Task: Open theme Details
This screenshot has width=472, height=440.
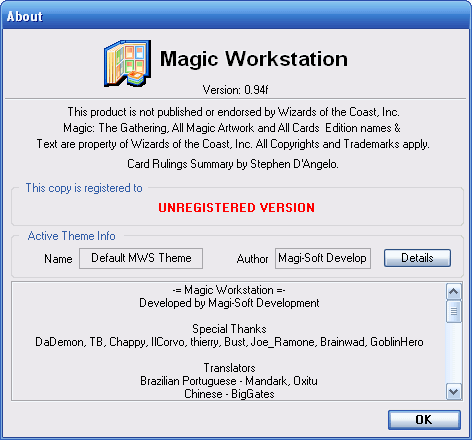Action: click(417, 258)
